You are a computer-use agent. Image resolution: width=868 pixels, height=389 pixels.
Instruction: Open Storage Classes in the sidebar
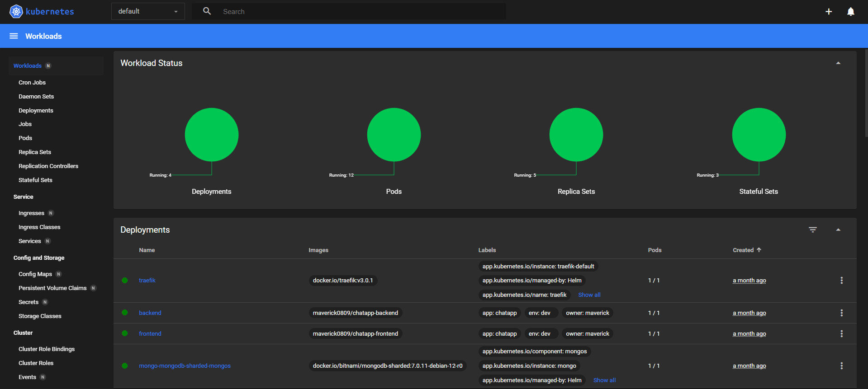coord(40,316)
